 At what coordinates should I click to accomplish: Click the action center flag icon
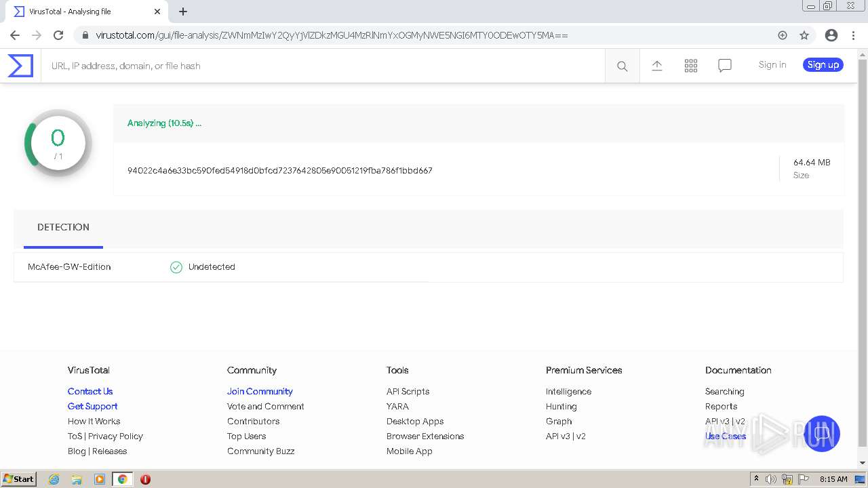(804, 479)
